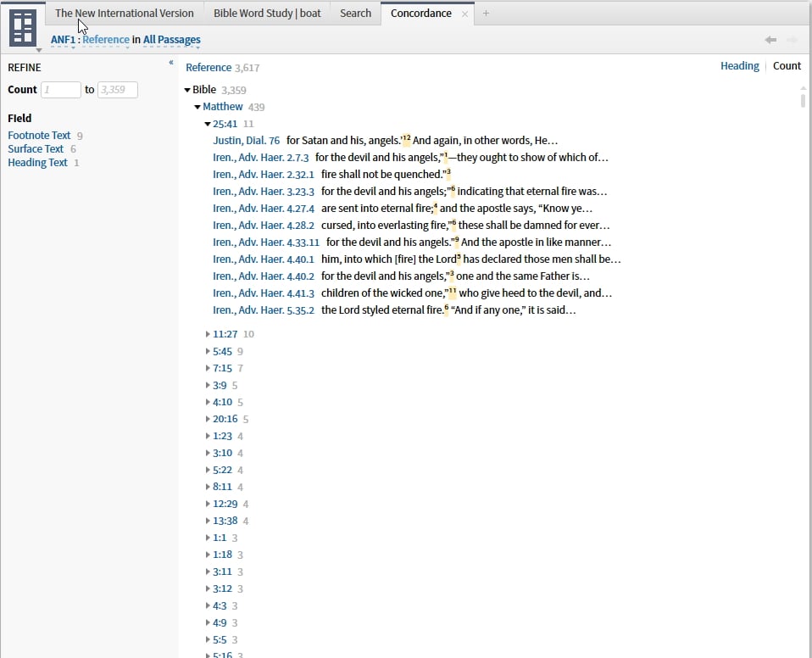Open Iren., Adv. Haer. 4.40.2 citation

click(264, 276)
